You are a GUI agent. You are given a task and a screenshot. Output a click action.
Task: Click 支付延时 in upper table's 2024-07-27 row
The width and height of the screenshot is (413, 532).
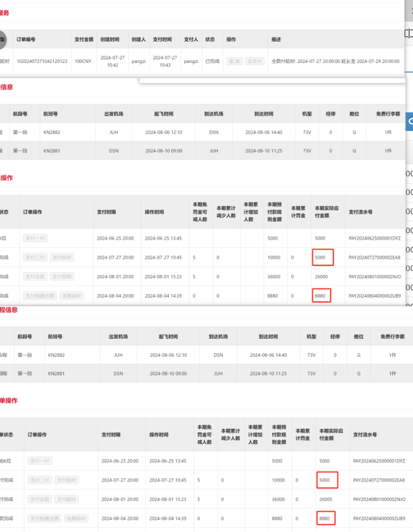click(x=62, y=257)
